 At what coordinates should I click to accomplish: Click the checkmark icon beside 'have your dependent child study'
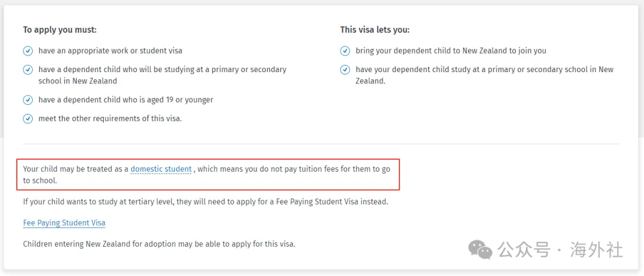345,70
